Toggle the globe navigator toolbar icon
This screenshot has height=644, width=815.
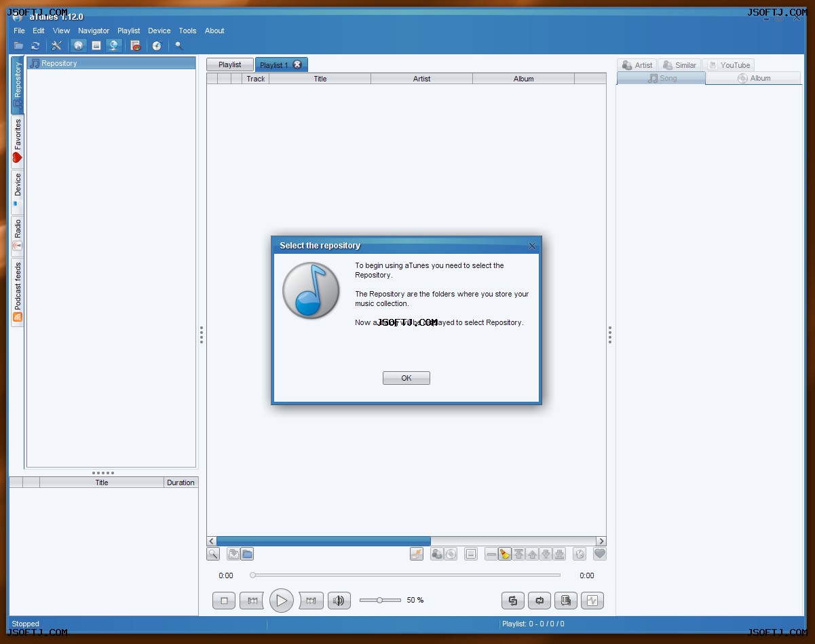point(79,46)
